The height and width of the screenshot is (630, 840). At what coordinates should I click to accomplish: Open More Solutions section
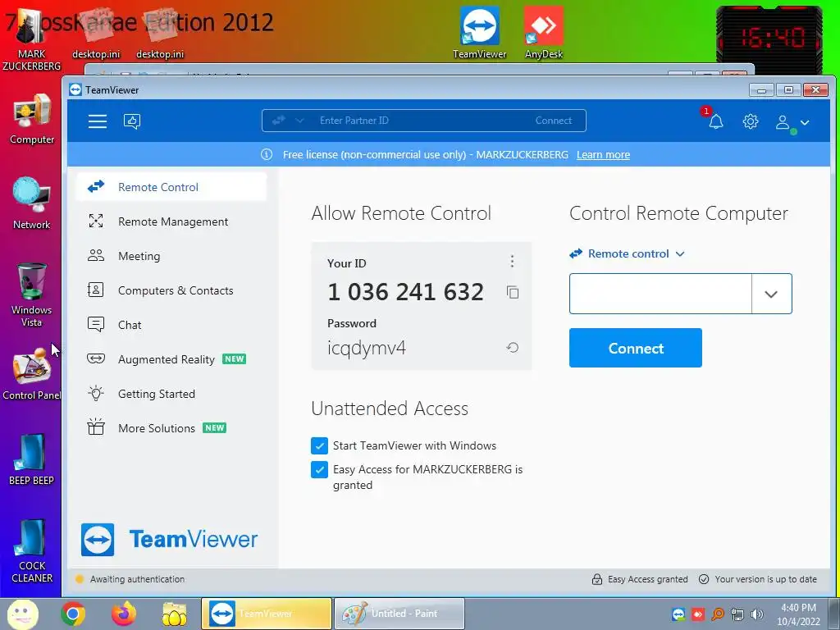171,428
